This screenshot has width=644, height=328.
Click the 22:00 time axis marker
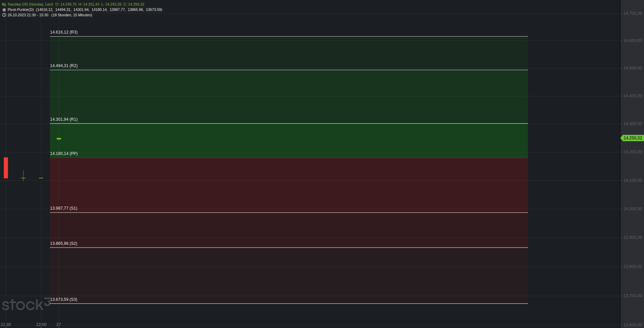tap(41, 325)
